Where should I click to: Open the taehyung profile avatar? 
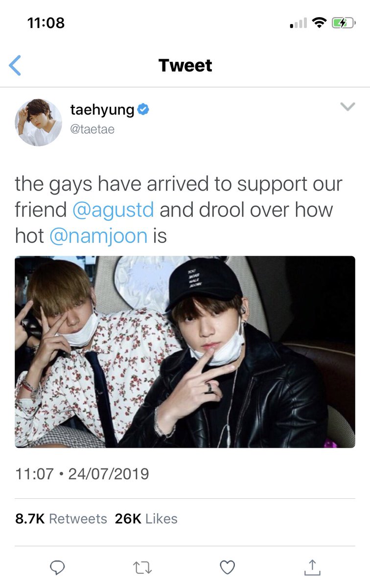(x=38, y=122)
